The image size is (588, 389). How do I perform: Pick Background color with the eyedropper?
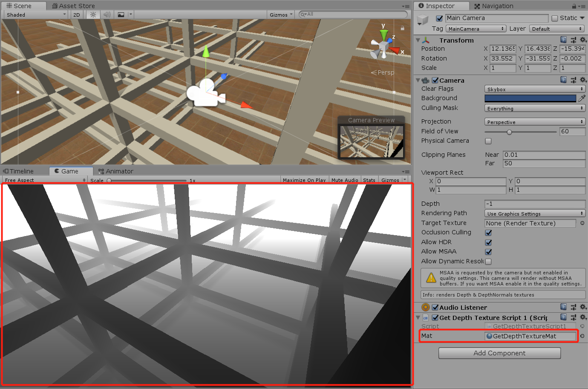582,98
